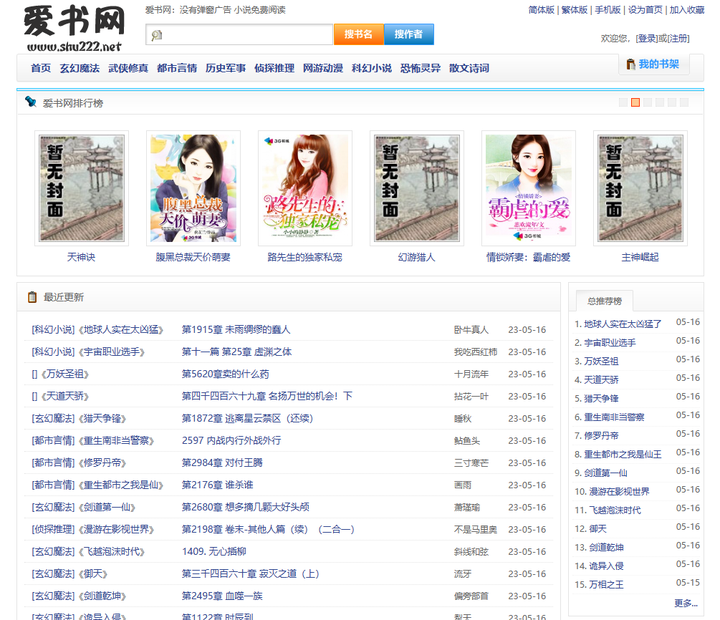Select the highlighted orange carousel page indicator
The image size is (720, 620).
[635, 102]
